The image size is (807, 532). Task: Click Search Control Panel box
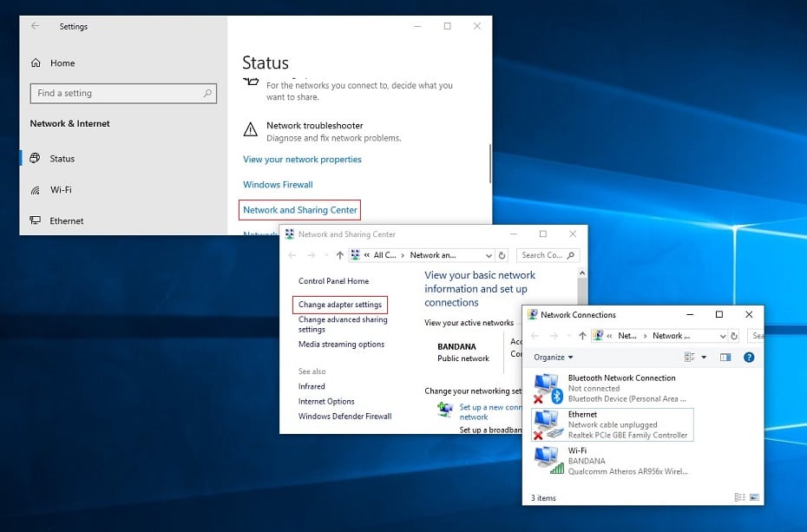click(548, 255)
